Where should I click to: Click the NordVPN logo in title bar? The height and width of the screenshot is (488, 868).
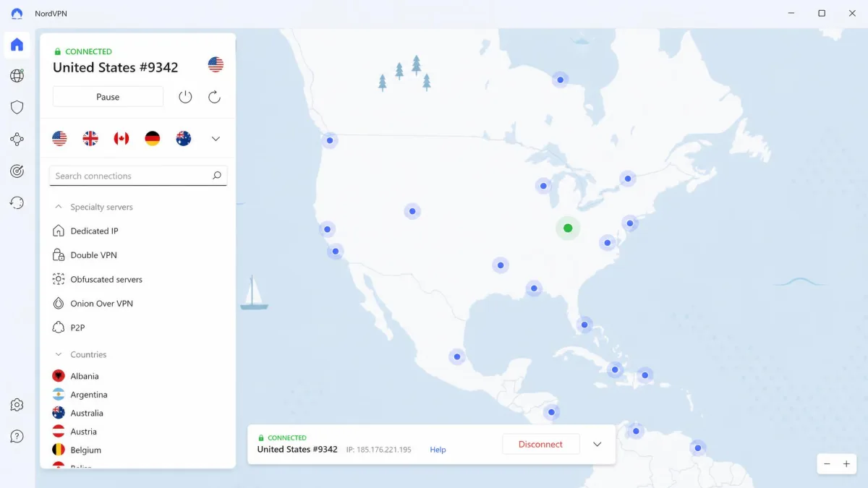click(17, 13)
